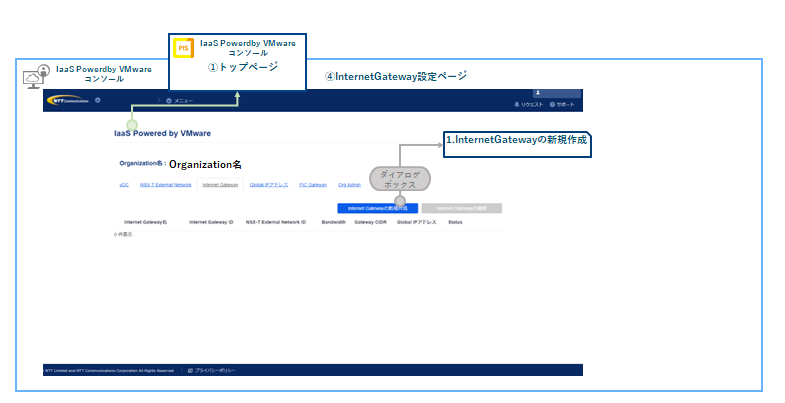
Task: Select the Internet Gateway tab
Action: point(220,185)
